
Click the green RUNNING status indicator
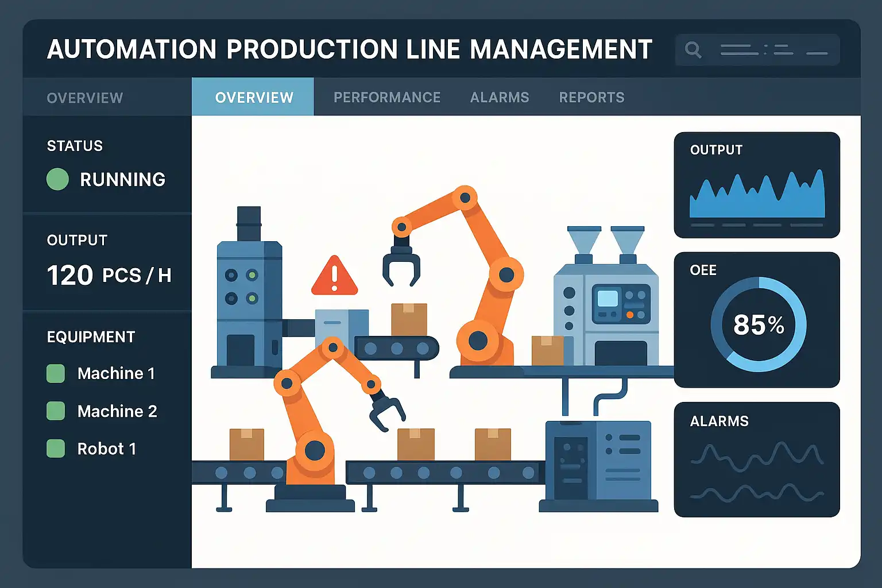57,179
